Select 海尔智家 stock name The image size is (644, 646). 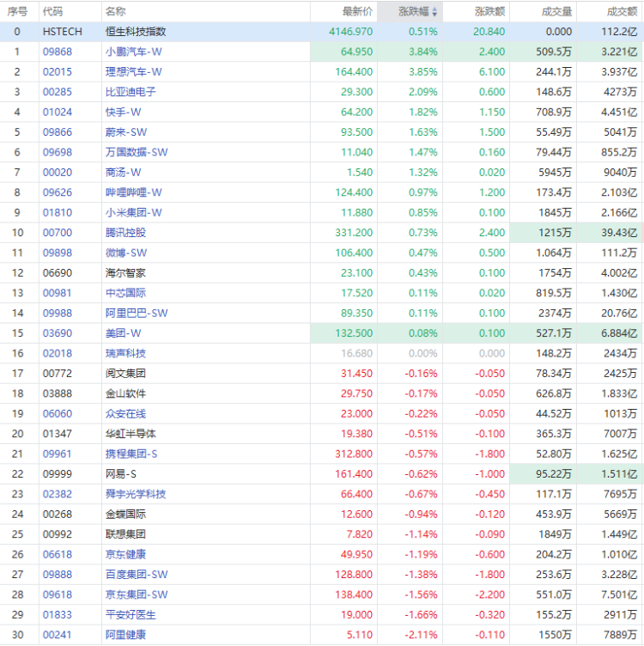[x=125, y=273]
